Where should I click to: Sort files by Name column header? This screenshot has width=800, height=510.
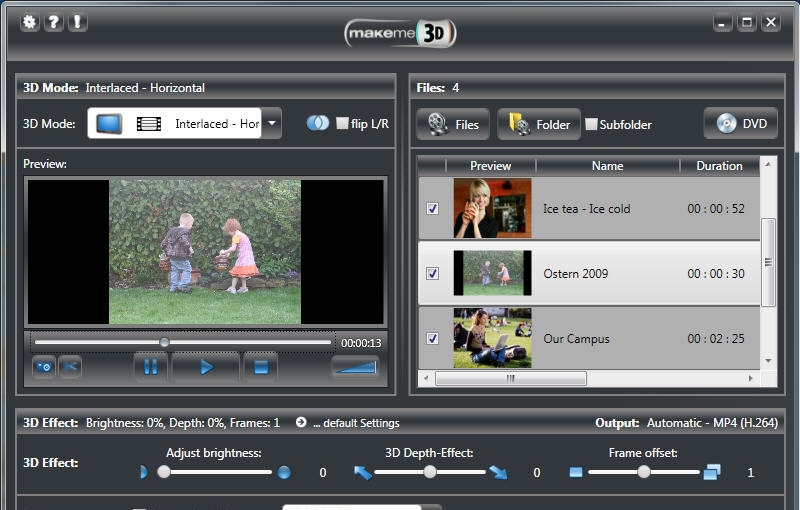pos(607,166)
